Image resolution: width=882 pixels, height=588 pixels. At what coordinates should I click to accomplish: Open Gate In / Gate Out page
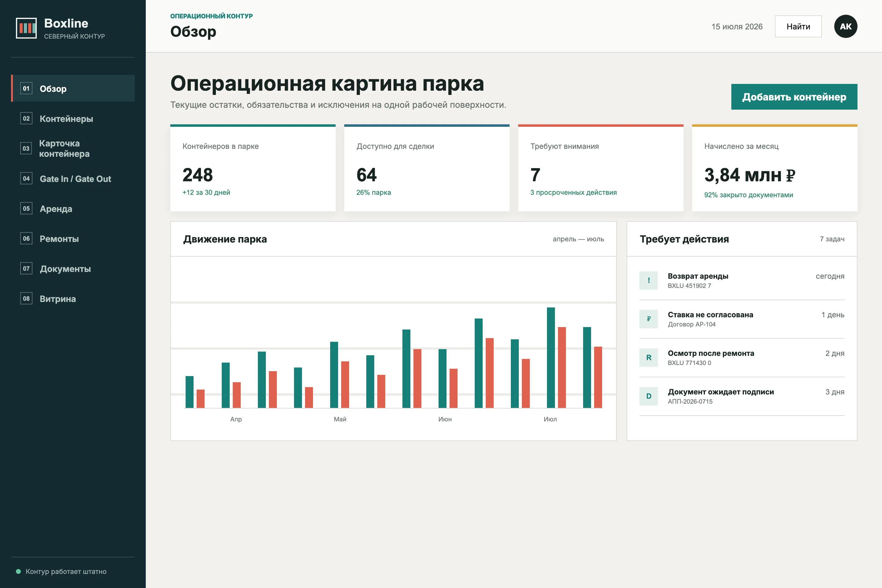click(73, 179)
